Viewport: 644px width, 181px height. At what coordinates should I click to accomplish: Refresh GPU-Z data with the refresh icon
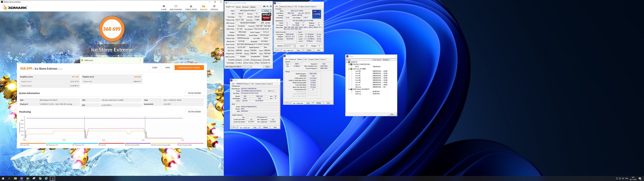(x=267, y=6)
